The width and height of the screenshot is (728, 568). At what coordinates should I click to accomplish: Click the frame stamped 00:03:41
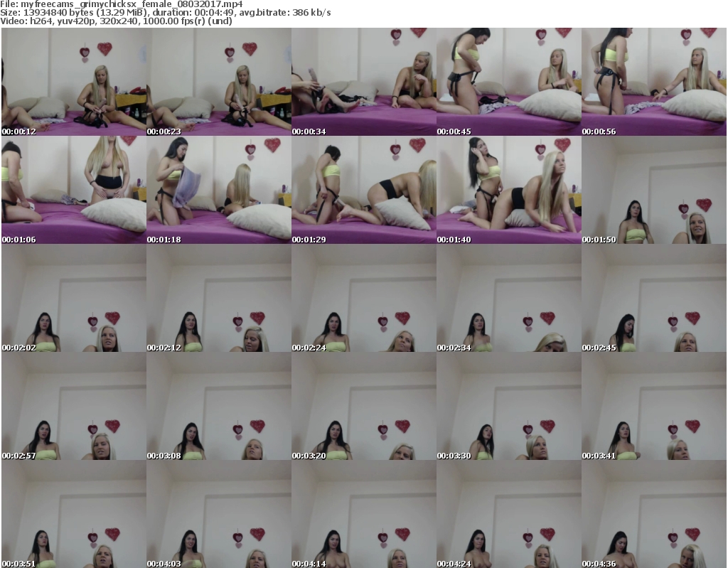point(654,407)
